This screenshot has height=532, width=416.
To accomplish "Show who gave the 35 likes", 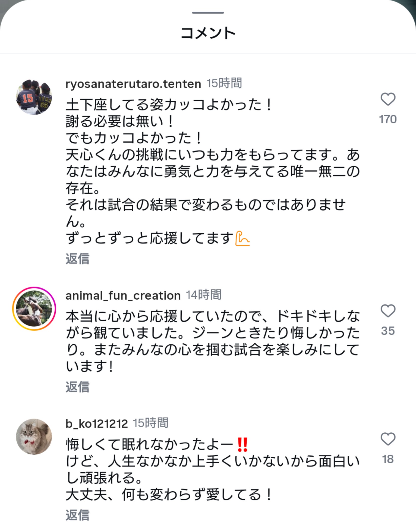I will point(388,331).
